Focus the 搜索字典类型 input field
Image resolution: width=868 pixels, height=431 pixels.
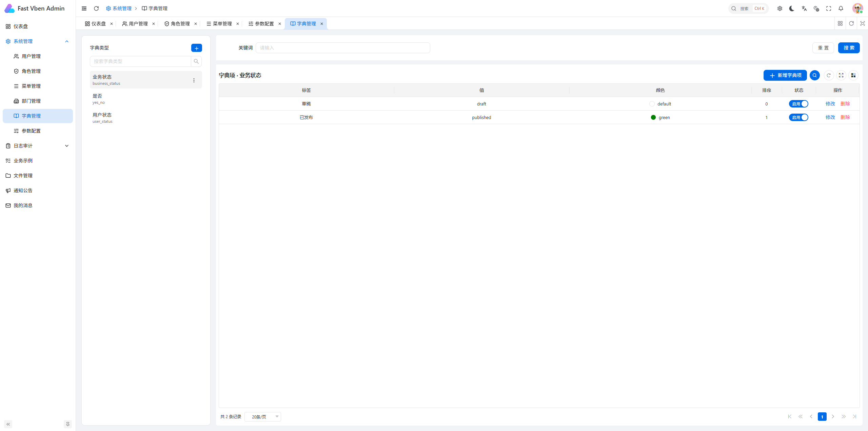pyautogui.click(x=140, y=61)
